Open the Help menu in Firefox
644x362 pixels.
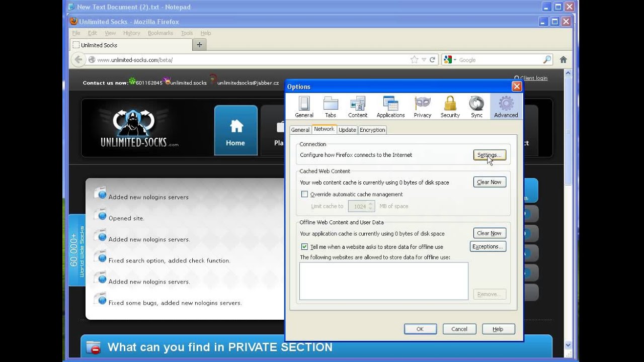tap(206, 33)
